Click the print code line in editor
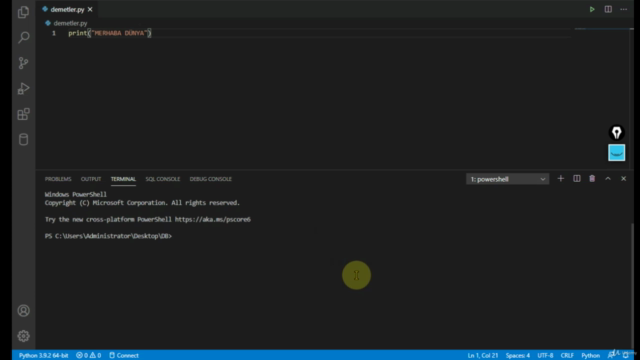Viewport: 640px width, 360px height. [x=110, y=33]
